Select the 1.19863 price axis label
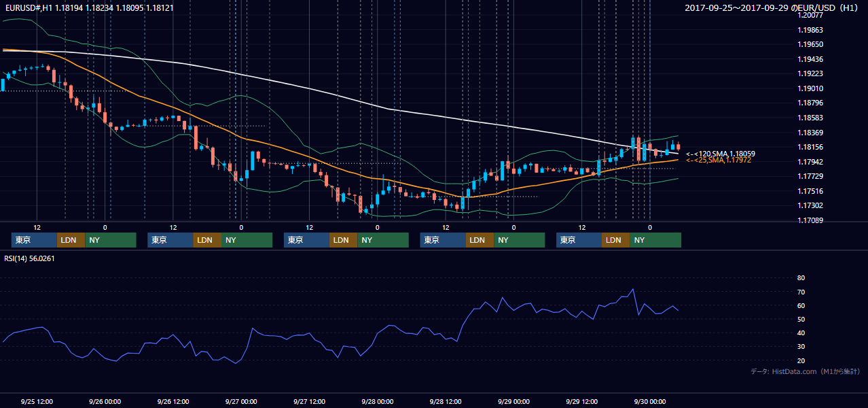Screen dimensions: 868x408 [810, 30]
